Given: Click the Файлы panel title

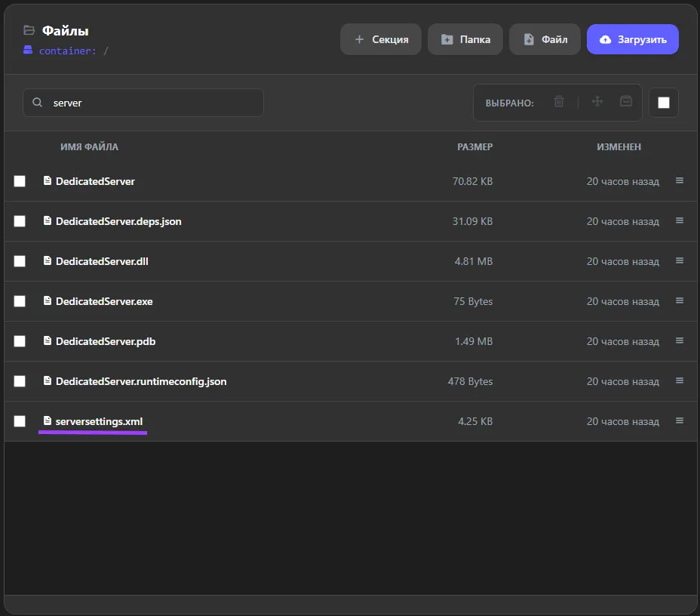Looking at the screenshot, I should (x=65, y=31).
